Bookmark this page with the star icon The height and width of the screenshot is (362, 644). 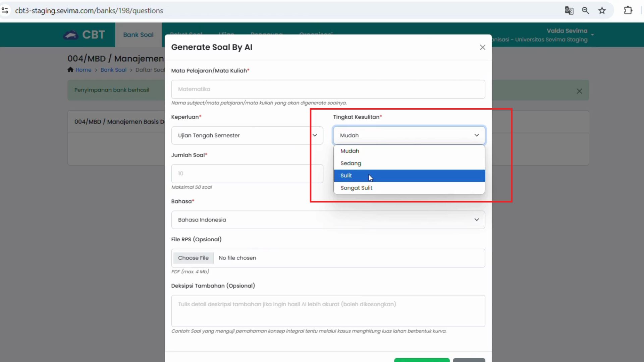tap(602, 10)
